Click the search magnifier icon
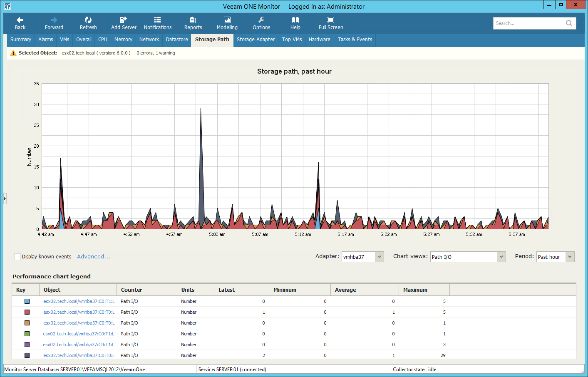 [569, 23]
